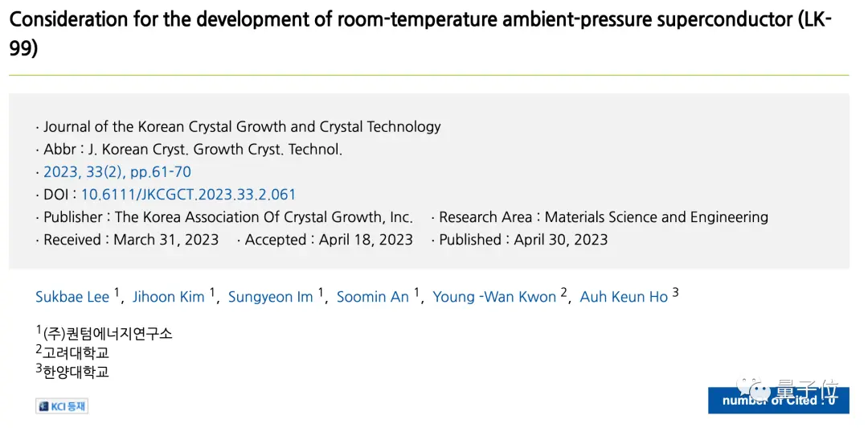Click the Published April 30, 2023 date
The height and width of the screenshot is (428, 868).
[560, 239]
